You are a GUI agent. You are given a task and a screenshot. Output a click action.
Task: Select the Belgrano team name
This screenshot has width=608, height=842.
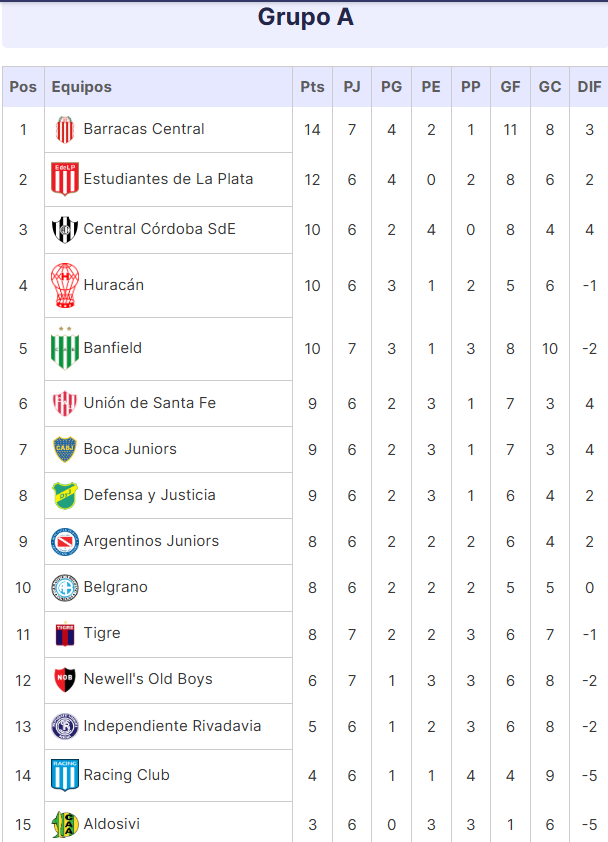click(x=115, y=587)
